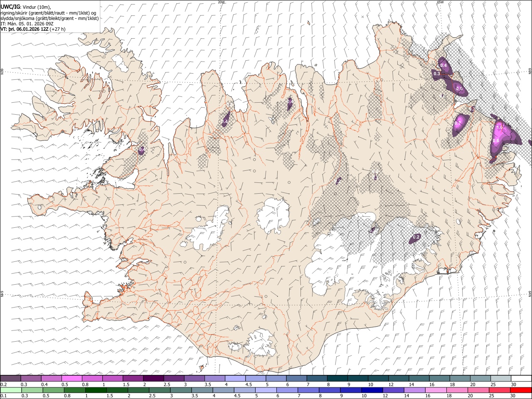Select the '(+27 h)' forecast offset text
Viewport: 532px width, 399px height.
(57, 29)
